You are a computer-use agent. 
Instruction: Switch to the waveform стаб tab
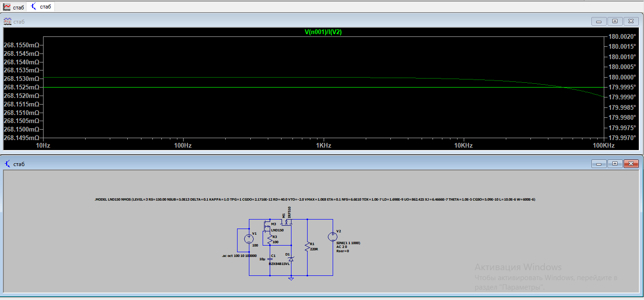pos(14,7)
